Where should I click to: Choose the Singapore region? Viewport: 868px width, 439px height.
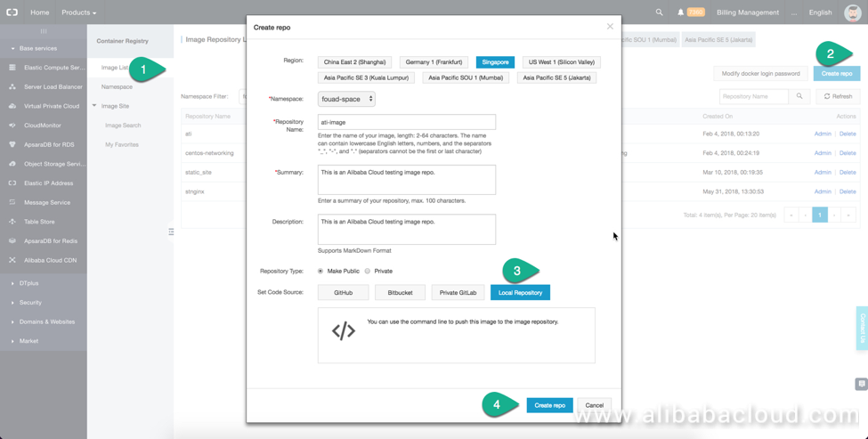495,62
